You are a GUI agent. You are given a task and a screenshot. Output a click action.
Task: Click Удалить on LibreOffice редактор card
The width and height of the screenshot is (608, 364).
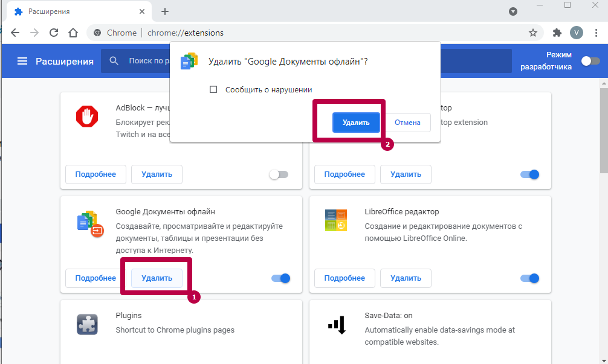[406, 278]
